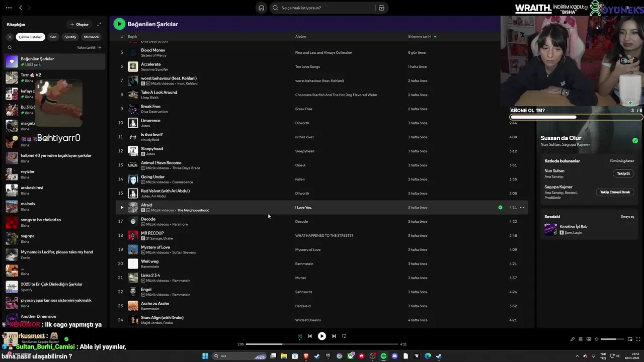The image size is (644, 362).
Task: Toggle repeat in the player bar
Action: point(344,336)
